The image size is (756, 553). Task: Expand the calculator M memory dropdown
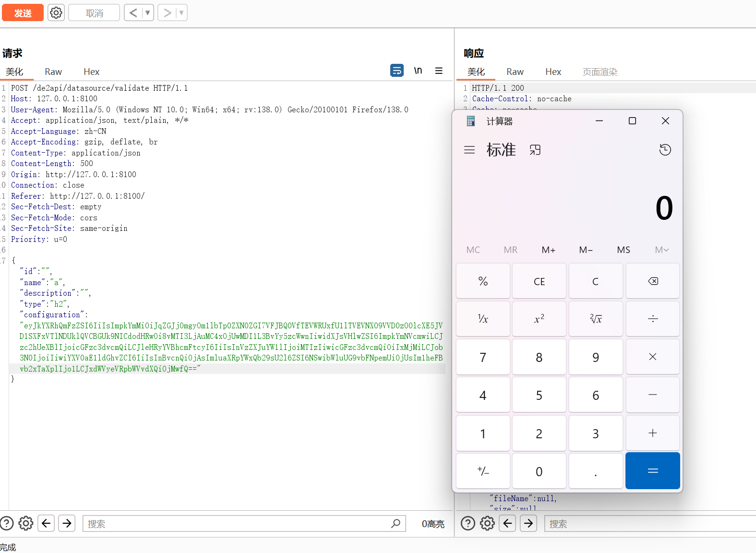pyautogui.click(x=661, y=250)
